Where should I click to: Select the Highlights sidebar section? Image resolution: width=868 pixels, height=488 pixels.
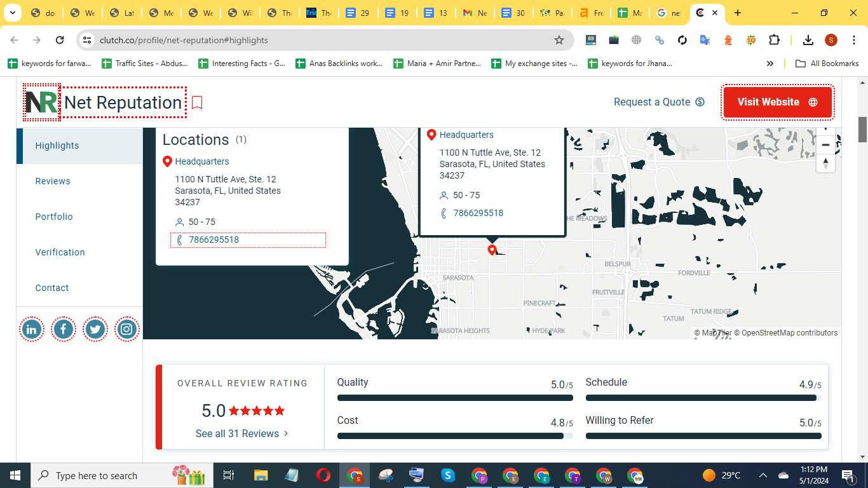pyautogui.click(x=79, y=146)
